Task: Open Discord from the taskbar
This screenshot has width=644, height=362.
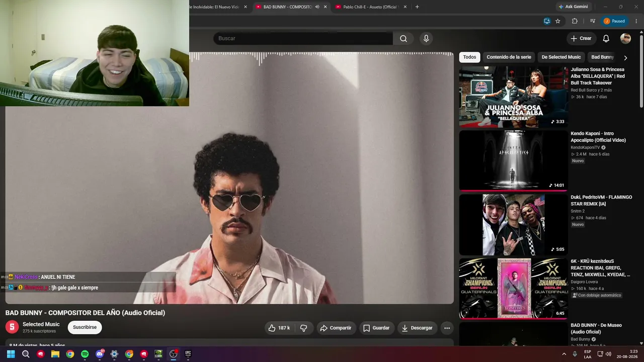Action: tap(100, 354)
